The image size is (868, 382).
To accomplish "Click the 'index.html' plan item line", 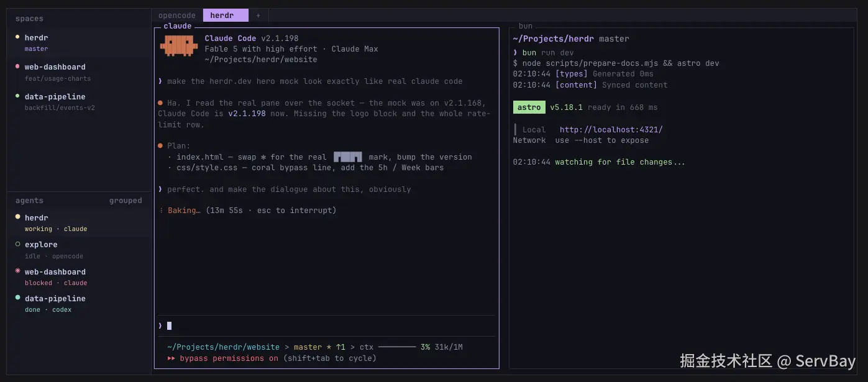I will point(319,157).
